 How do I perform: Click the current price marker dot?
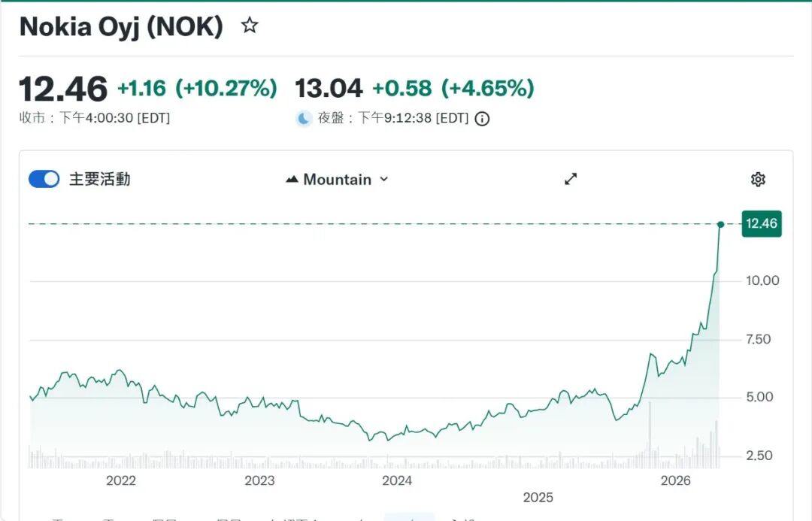[721, 224]
